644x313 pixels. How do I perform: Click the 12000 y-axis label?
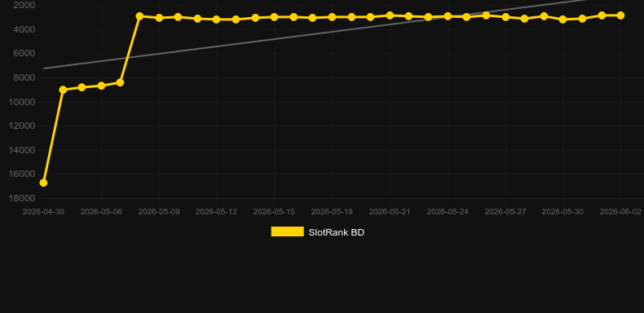22,126
